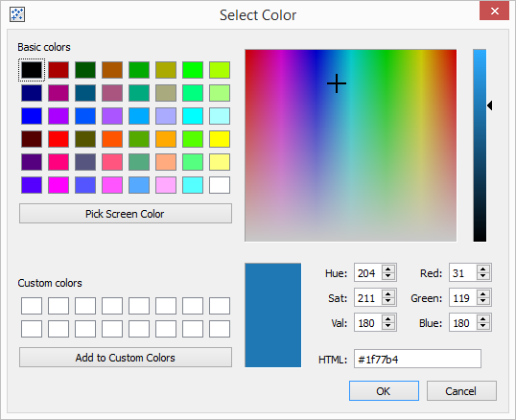Decrease the Sat value with down arrow
Image resolution: width=516 pixels, height=420 pixels.
(388, 301)
